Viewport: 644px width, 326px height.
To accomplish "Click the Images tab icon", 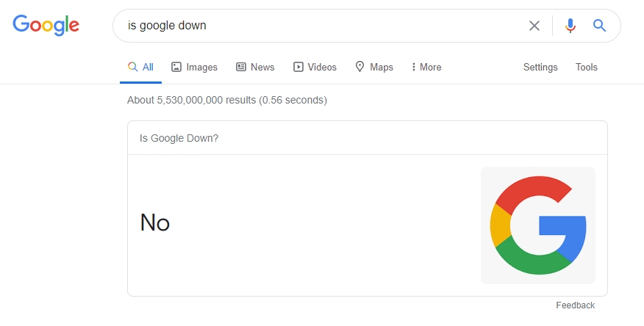I will point(176,67).
